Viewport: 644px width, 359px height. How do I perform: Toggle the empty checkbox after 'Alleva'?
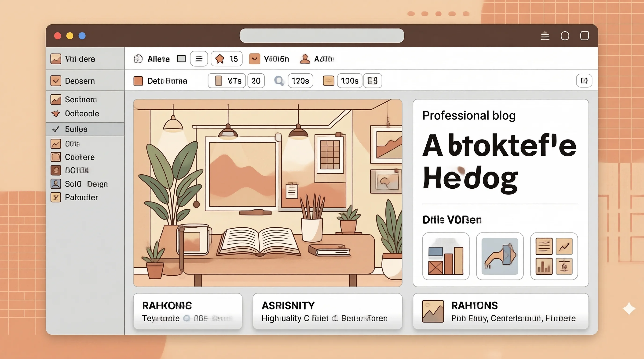(181, 59)
